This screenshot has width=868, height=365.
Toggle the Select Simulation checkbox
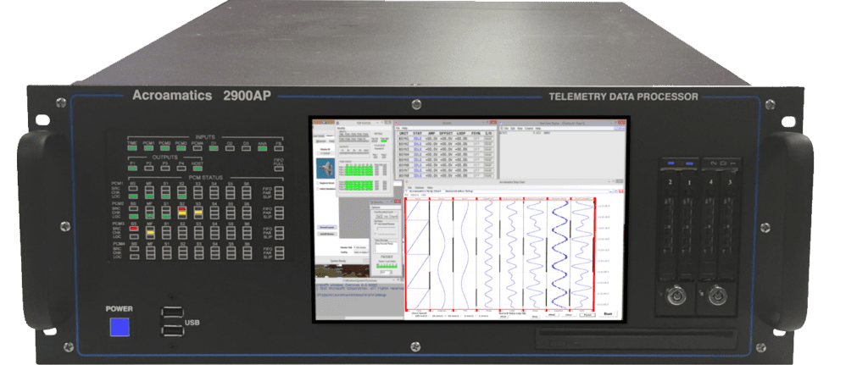(x=317, y=188)
